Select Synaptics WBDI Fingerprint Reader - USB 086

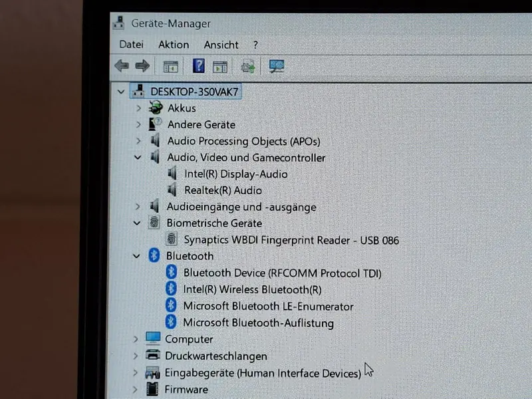tap(291, 240)
